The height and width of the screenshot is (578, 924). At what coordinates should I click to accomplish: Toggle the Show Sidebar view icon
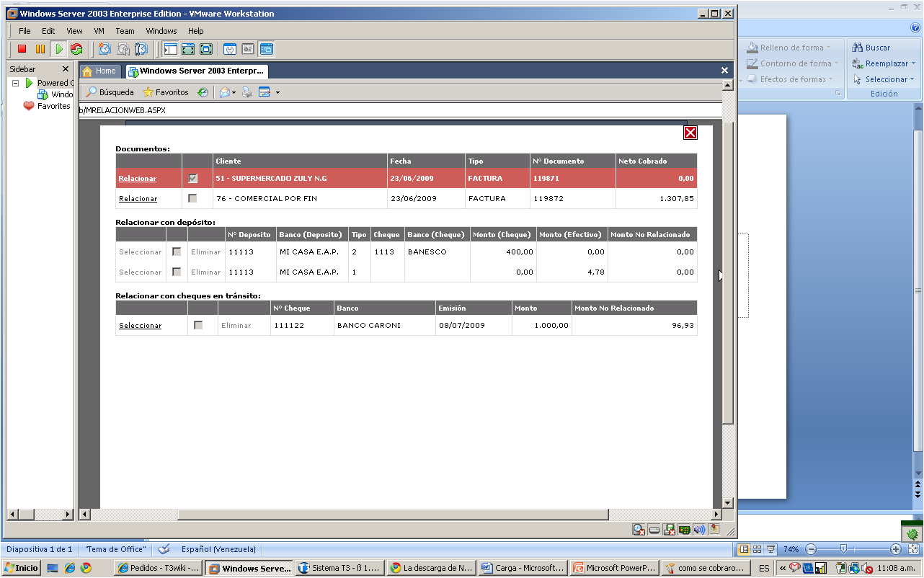pos(171,49)
